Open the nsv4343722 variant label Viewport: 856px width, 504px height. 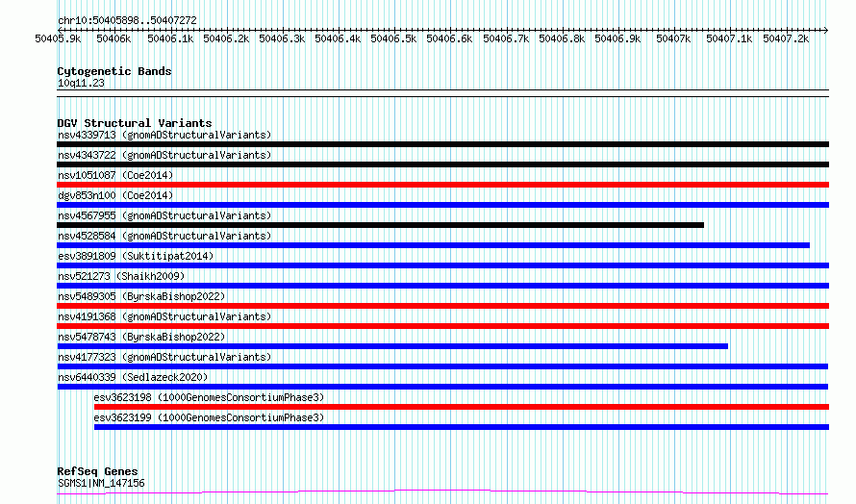[x=164, y=155]
